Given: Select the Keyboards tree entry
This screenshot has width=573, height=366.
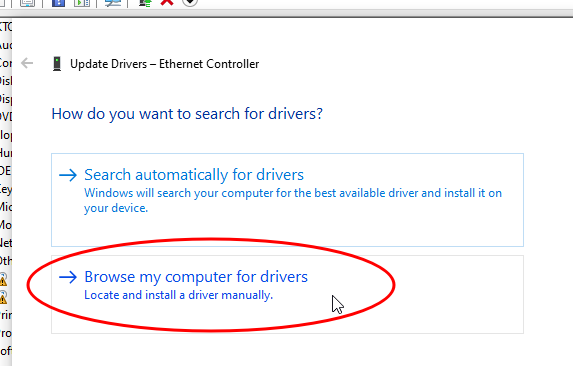Looking at the screenshot, I should coord(6,189).
